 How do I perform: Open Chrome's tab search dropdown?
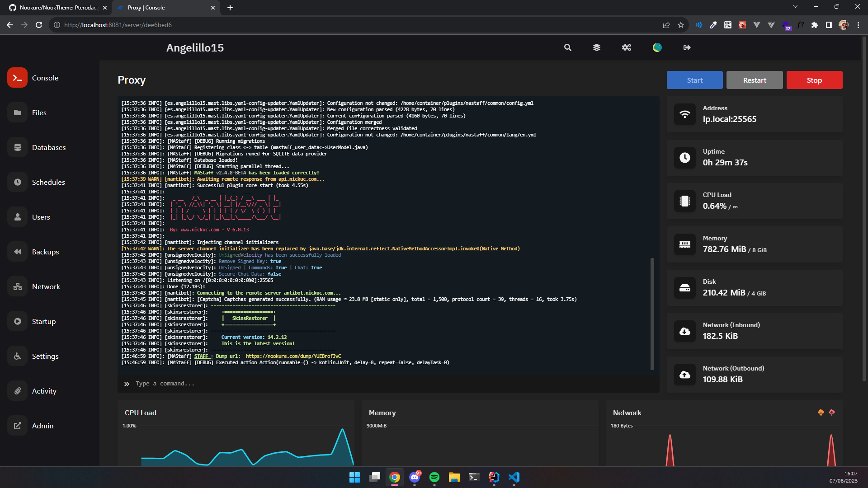795,6
